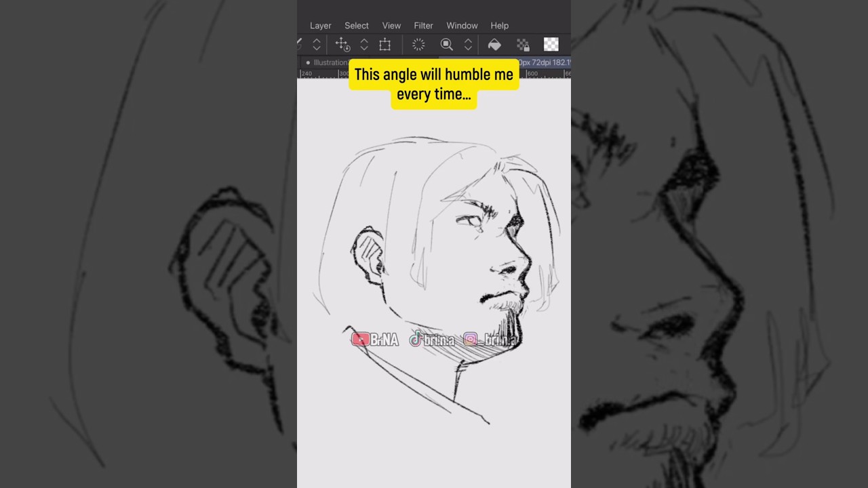Open the View menu

tap(391, 26)
